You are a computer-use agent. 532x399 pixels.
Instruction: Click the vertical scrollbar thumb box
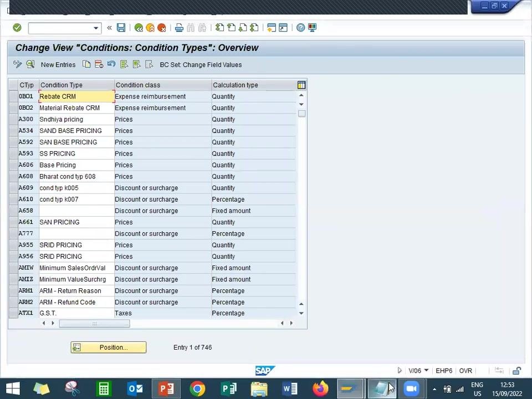pyautogui.click(x=301, y=113)
